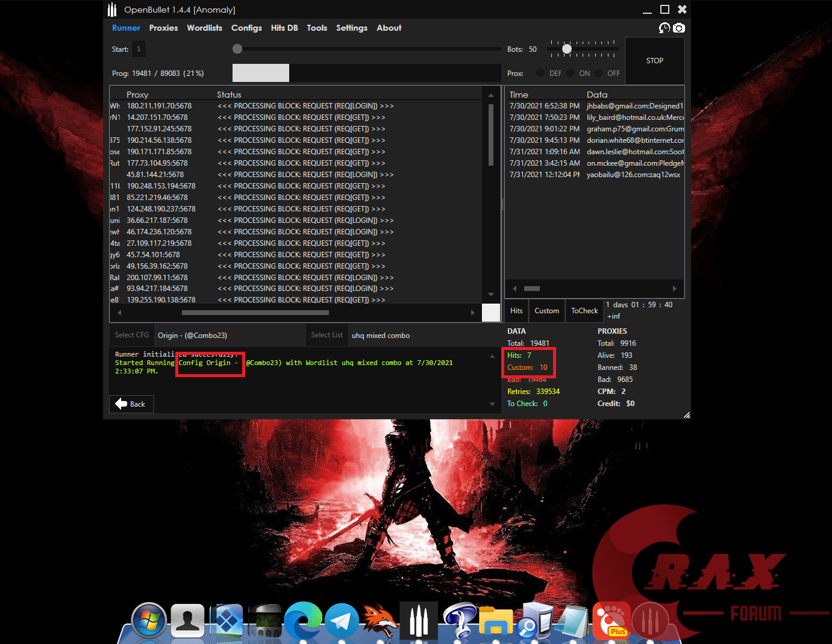Open Microsoft Edge from the taskbar

click(x=303, y=621)
